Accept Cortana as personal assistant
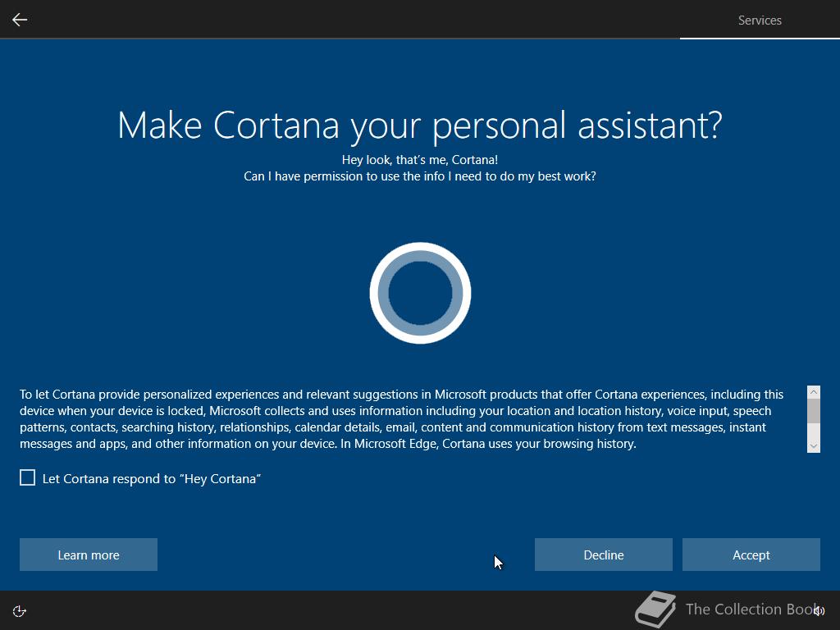 point(751,555)
